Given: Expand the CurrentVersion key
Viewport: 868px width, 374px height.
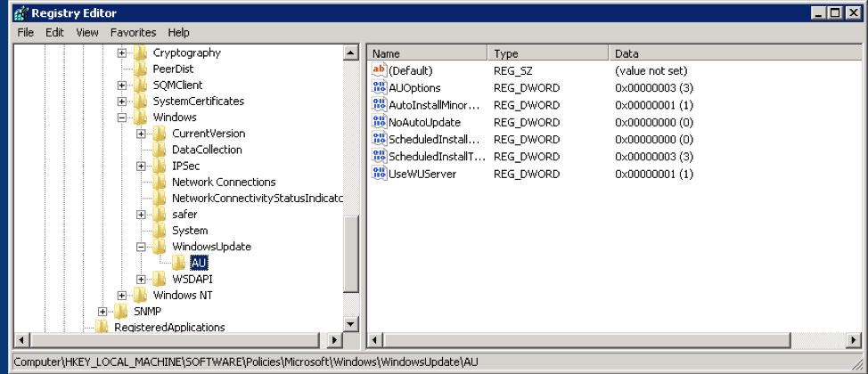Looking at the screenshot, I should [x=141, y=134].
